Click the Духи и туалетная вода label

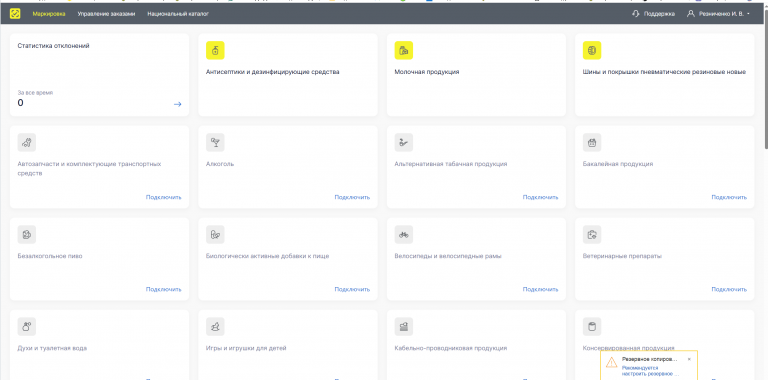[x=52, y=348]
